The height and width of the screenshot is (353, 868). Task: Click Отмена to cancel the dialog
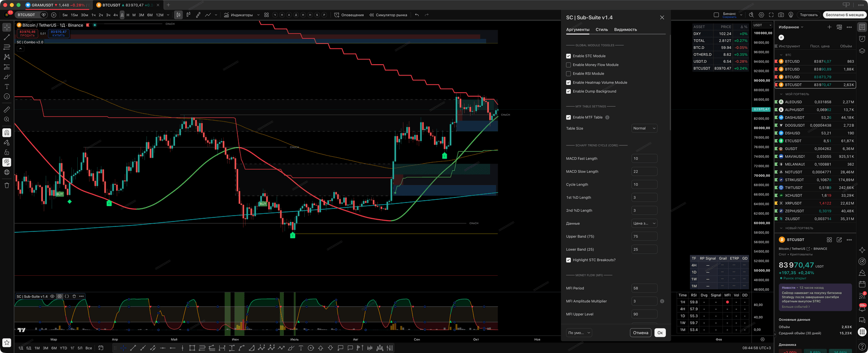(640, 333)
